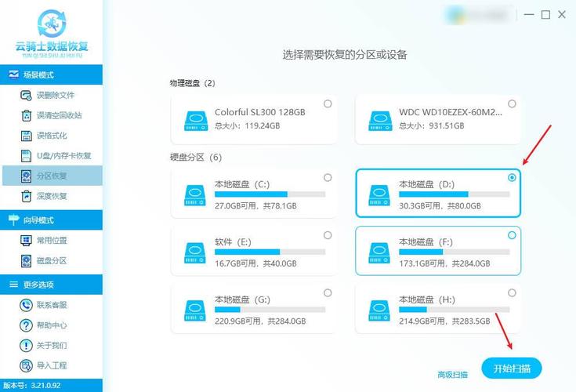Click the 版本号: 3.21.0.92 status text
Image resolution: width=576 pixels, height=392 pixels.
click(32, 386)
